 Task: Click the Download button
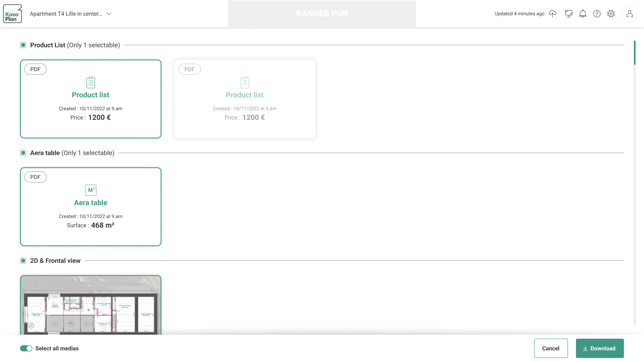pyautogui.click(x=600, y=348)
